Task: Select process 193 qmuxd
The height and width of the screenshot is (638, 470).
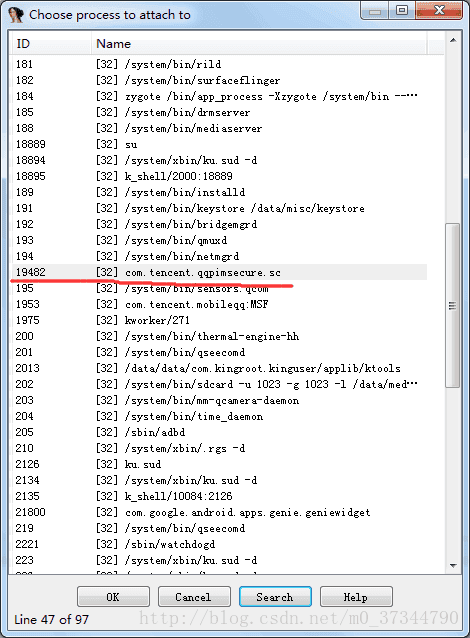Action: pyautogui.click(x=219, y=240)
